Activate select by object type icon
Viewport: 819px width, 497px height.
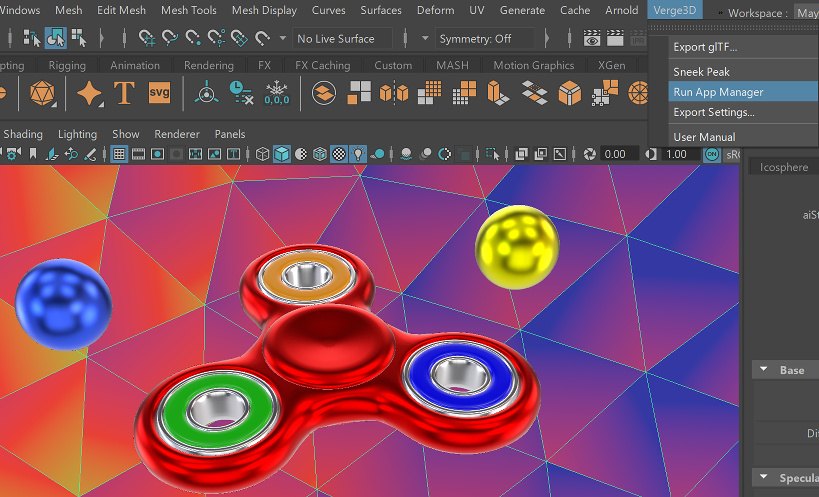click(x=55, y=38)
